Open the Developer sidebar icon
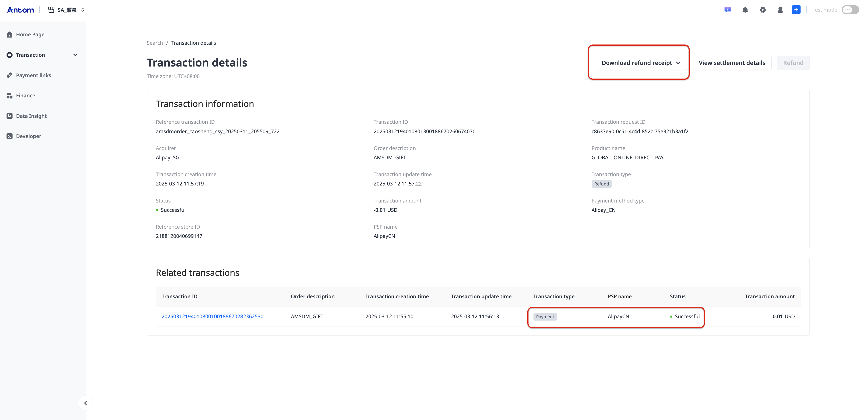 point(10,136)
